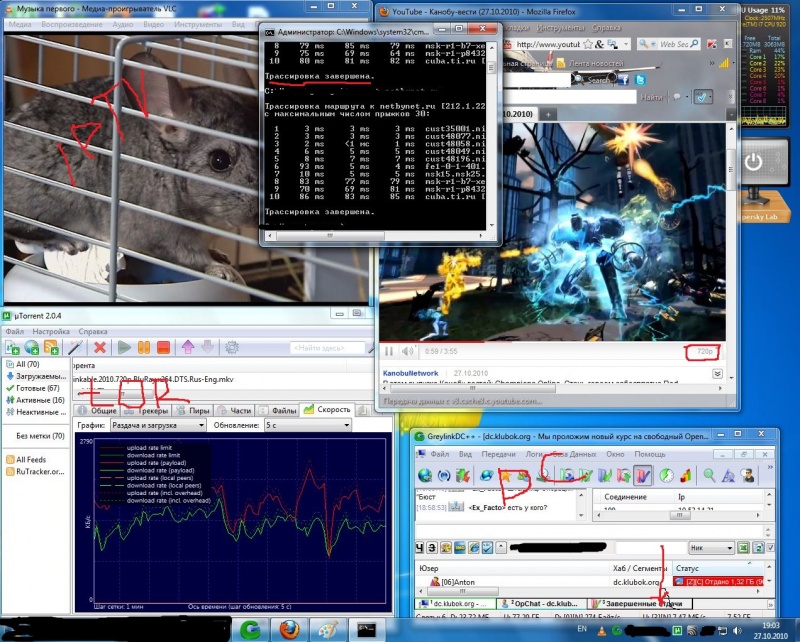Image resolution: width=800 pixels, height=642 pixels.
Task: Open VLC from the system tray cone icon
Action: [x=602, y=631]
